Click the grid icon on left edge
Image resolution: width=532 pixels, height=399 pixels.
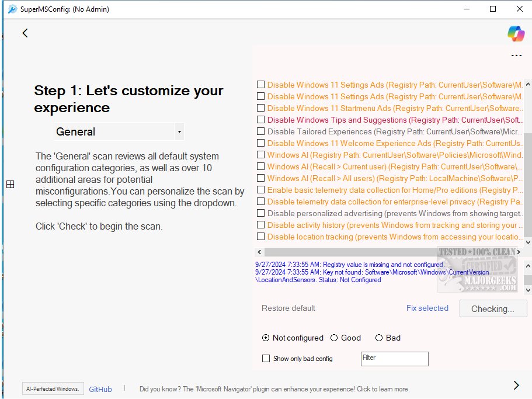[10, 185]
